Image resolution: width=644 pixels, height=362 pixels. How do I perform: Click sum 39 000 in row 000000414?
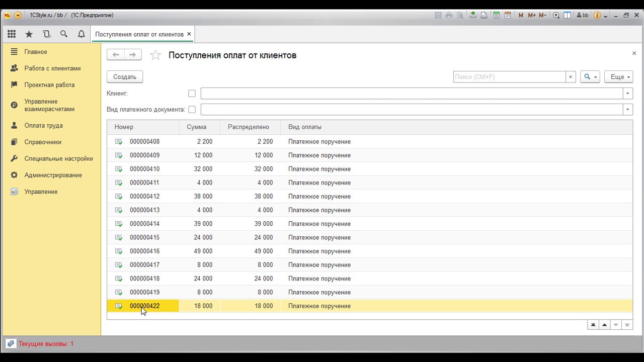pyautogui.click(x=203, y=224)
